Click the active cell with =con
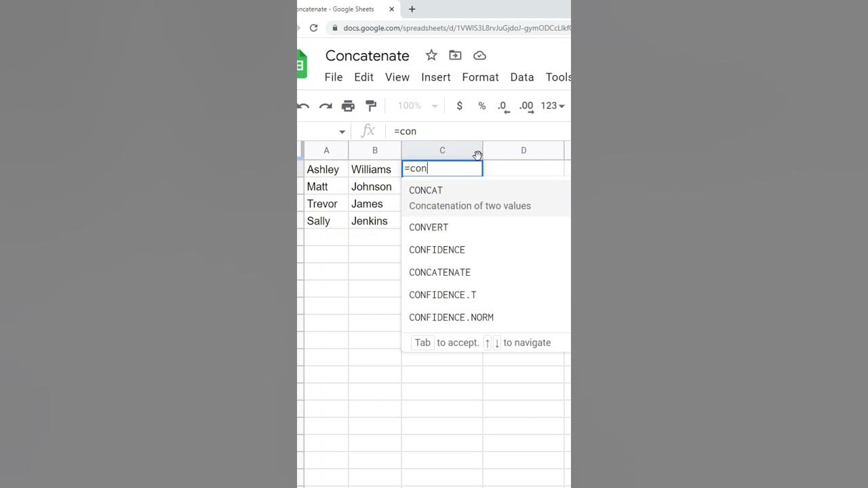Image resolution: width=868 pixels, height=488 pixels. [442, 168]
